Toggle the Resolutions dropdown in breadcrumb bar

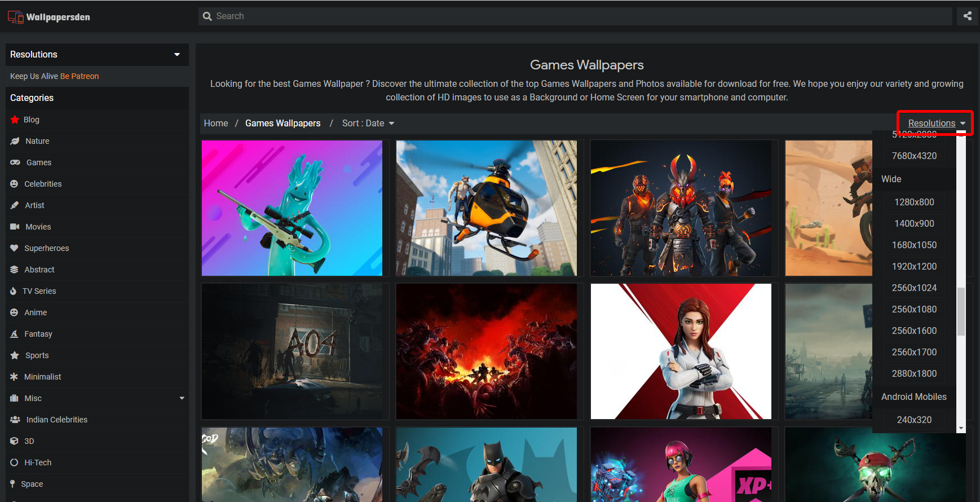point(936,124)
